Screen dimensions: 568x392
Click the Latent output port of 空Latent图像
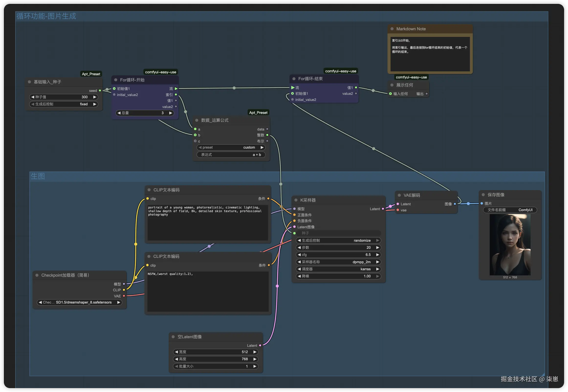point(260,345)
